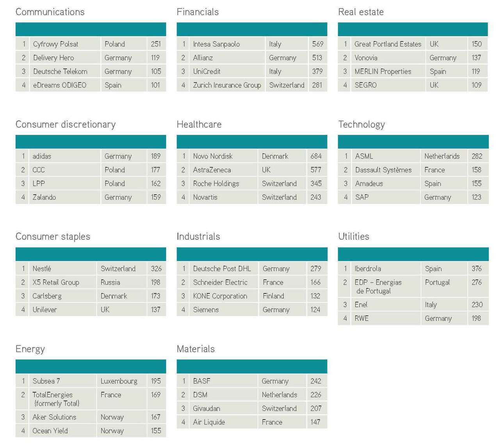Click AstraZeneca company name
The height and width of the screenshot is (448, 504).
[x=212, y=170]
